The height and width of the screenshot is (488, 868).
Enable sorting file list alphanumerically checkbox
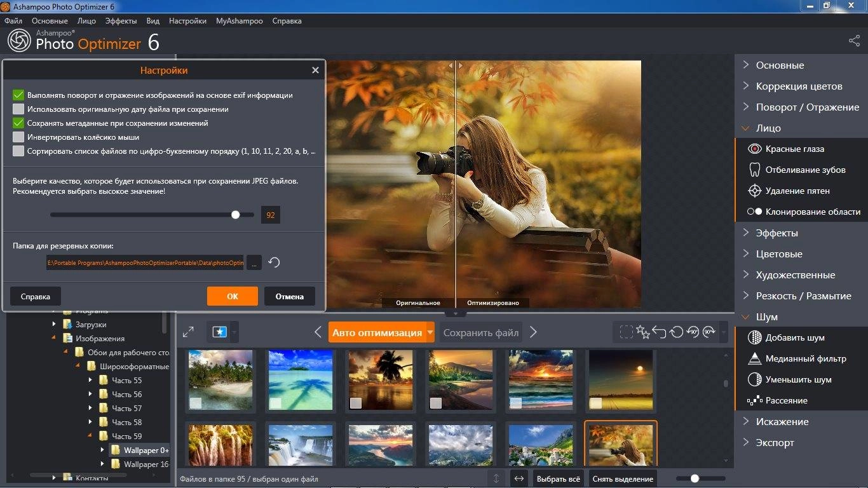(18, 151)
